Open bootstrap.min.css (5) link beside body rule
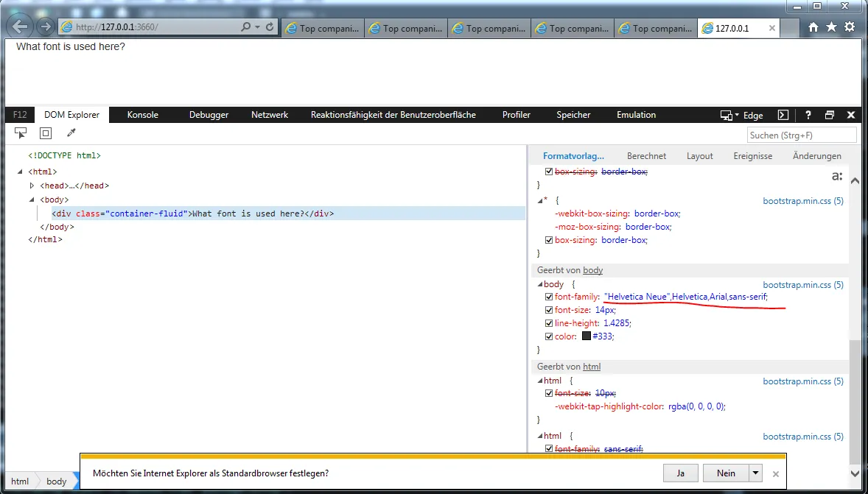868x494 pixels. point(803,285)
